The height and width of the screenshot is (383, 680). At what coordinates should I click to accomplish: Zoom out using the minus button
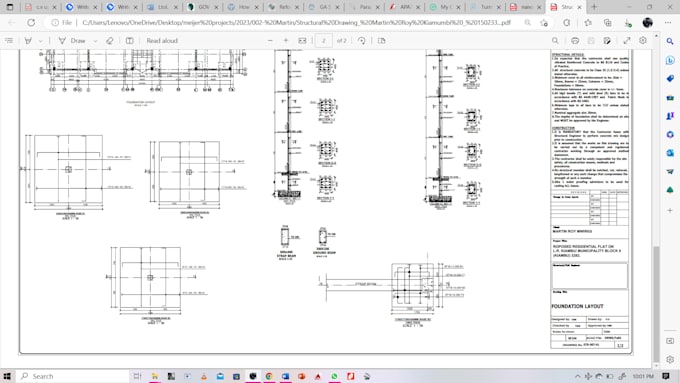point(270,40)
